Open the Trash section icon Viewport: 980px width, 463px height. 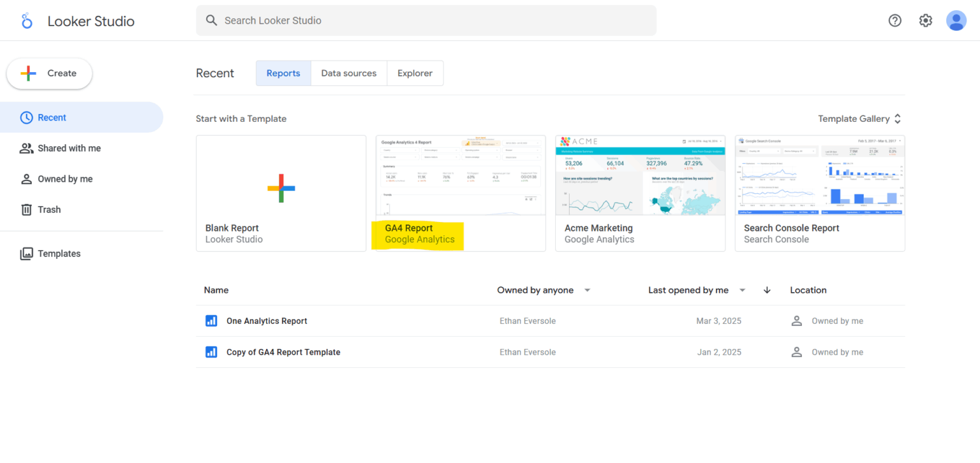[26, 209]
